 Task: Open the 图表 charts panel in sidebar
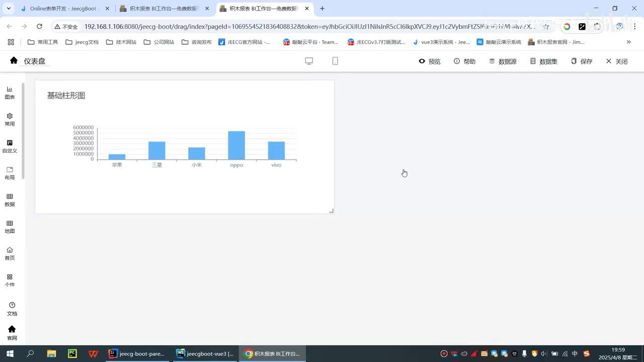[x=10, y=93]
